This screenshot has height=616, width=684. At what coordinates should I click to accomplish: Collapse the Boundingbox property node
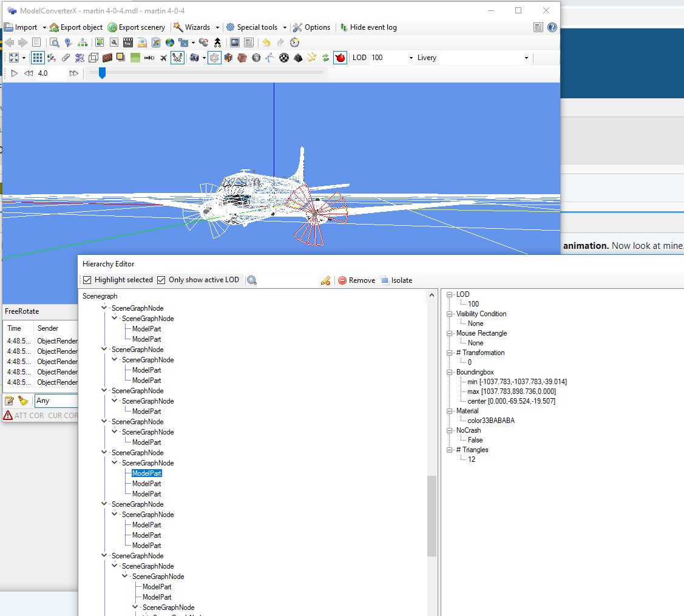click(x=450, y=372)
